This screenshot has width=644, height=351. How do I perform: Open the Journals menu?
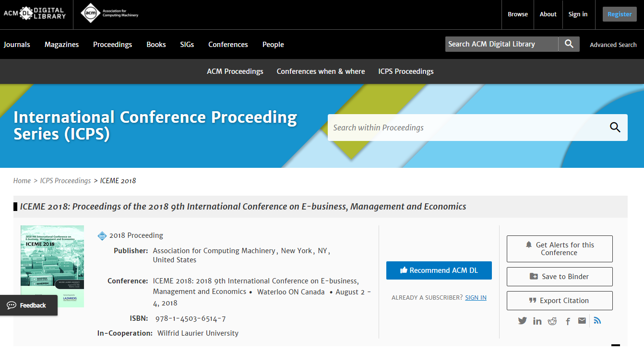[17, 45]
